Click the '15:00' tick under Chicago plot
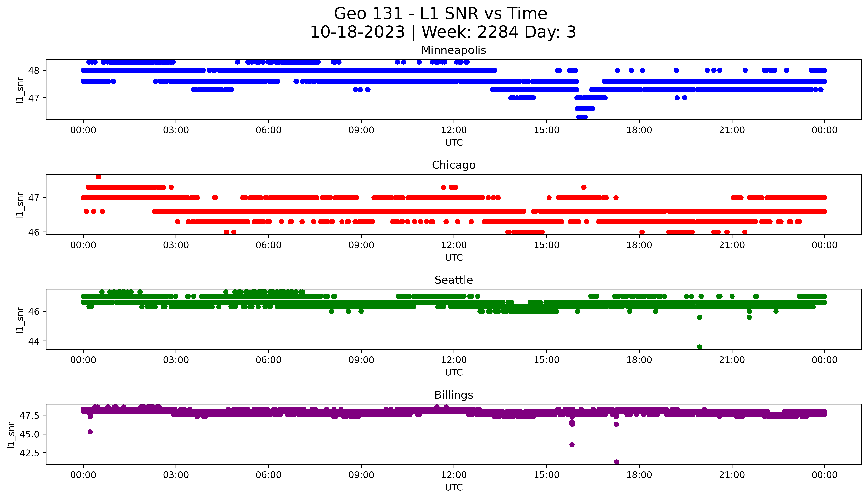The image size is (868, 499). [547, 245]
